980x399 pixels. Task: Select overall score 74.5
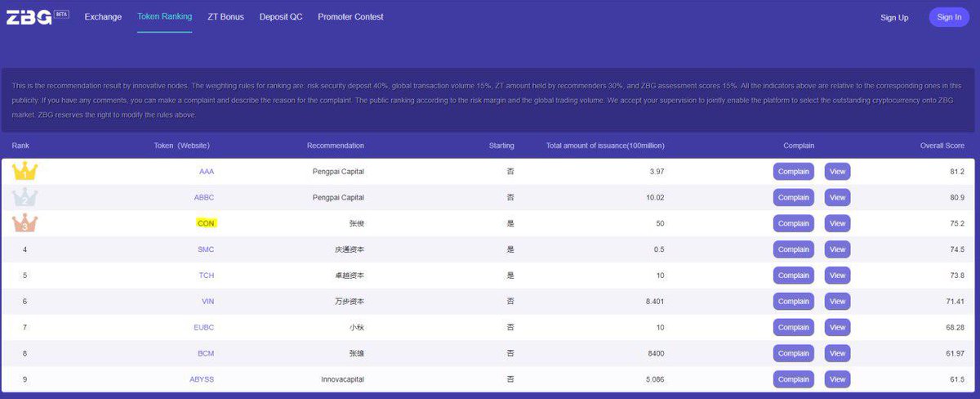point(957,249)
